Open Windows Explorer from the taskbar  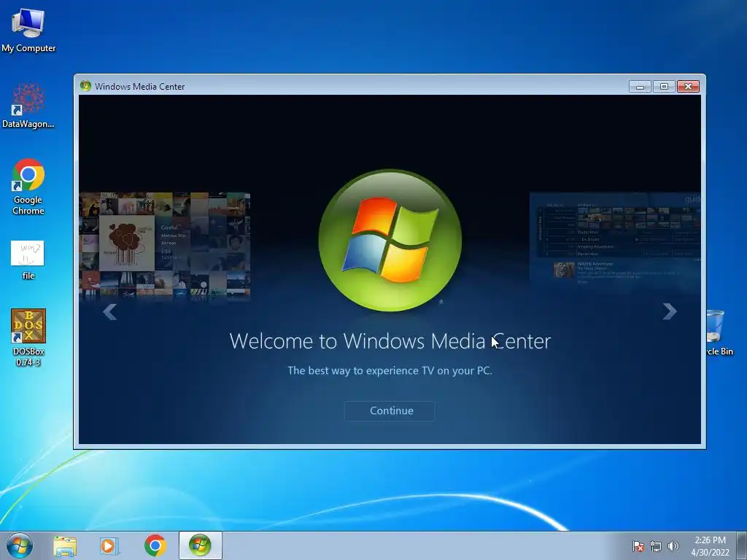click(x=65, y=545)
